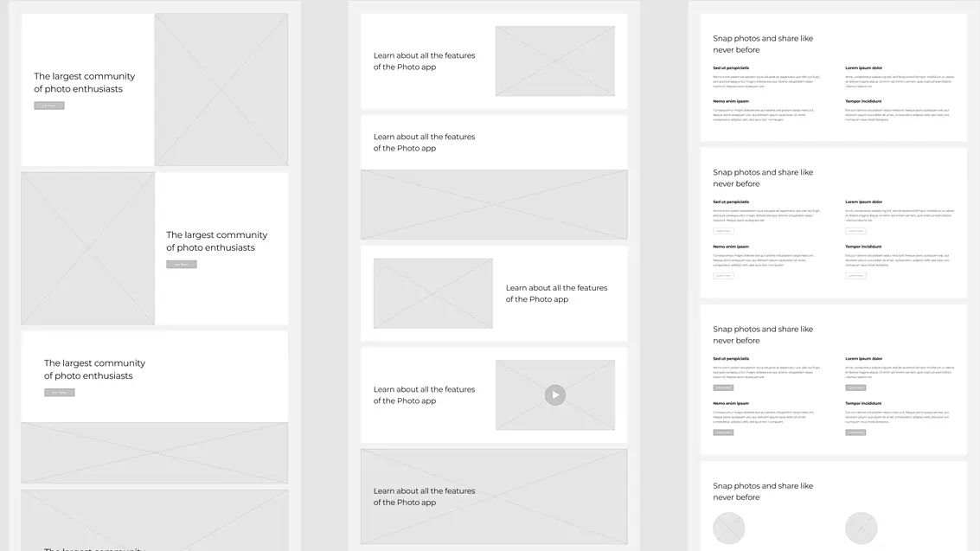Click "Learn about all the features" heading text
The image size is (980, 551).
[x=424, y=61]
